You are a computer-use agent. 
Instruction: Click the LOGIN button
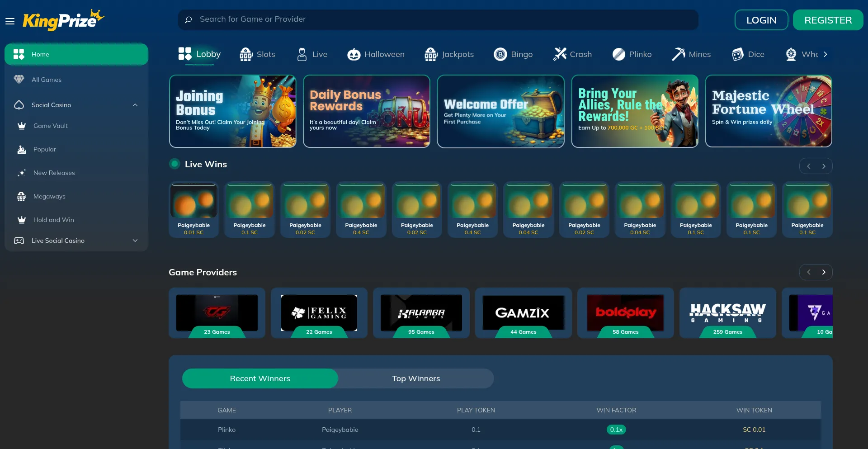761,20
